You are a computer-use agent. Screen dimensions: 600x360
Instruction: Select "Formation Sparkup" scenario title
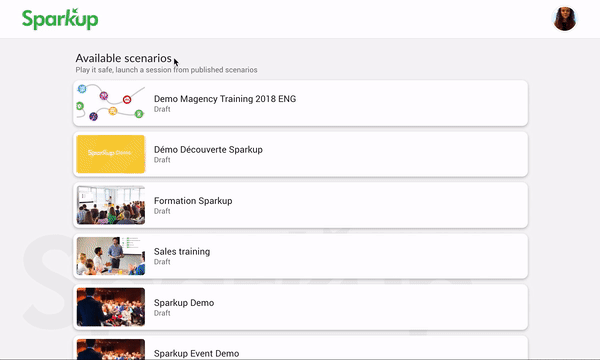click(193, 201)
